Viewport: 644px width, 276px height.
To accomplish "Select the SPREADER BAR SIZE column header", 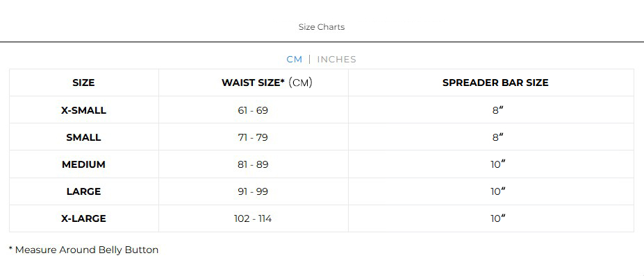I will click(495, 83).
